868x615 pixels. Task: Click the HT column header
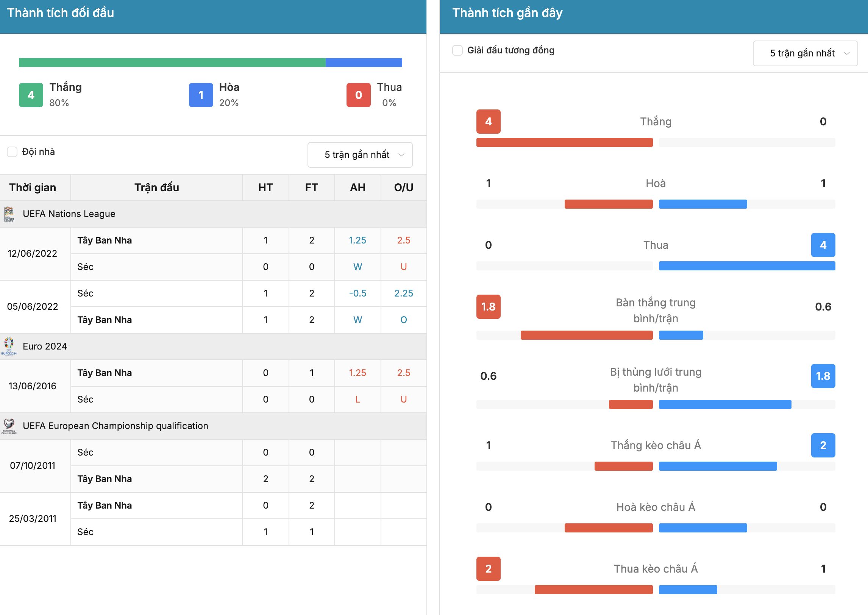click(265, 187)
